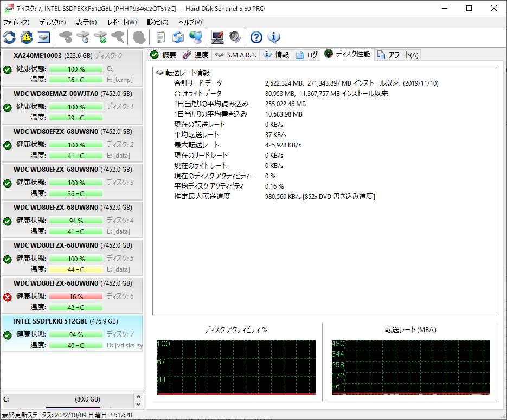
Task: Switch to the 温度 tab
Action: click(x=196, y=55)
